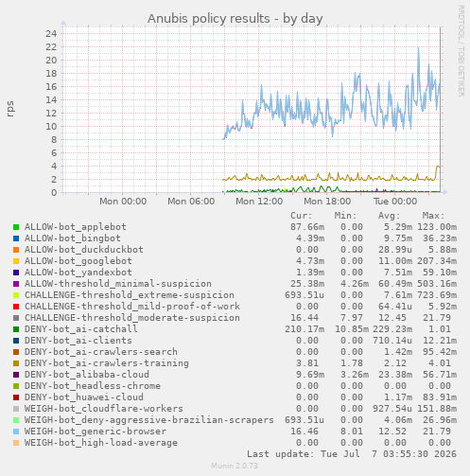Click the 'Max:' column header
This screenshot has height=476, width=470.
433,216
